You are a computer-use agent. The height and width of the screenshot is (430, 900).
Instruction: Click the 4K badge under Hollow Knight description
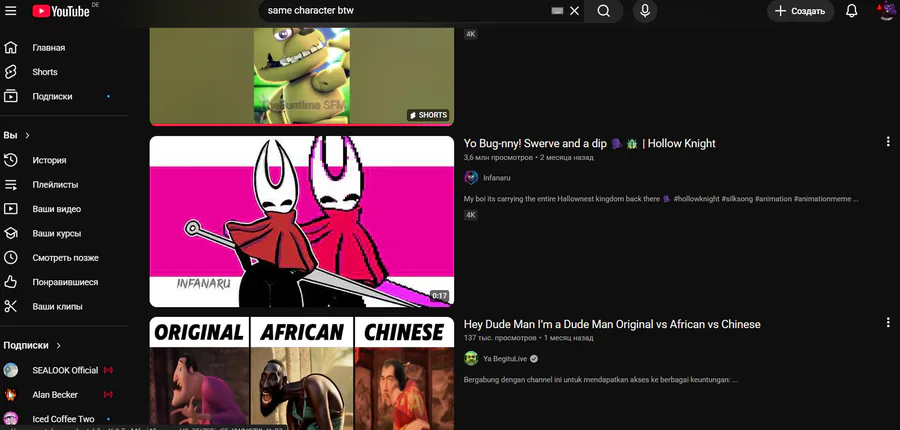click(x=471, y=215)
